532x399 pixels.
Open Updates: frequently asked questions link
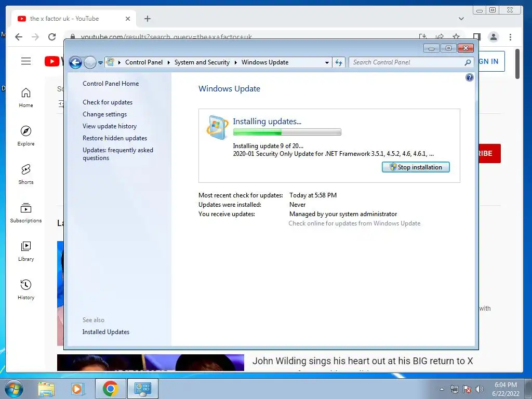coord(118,154)
